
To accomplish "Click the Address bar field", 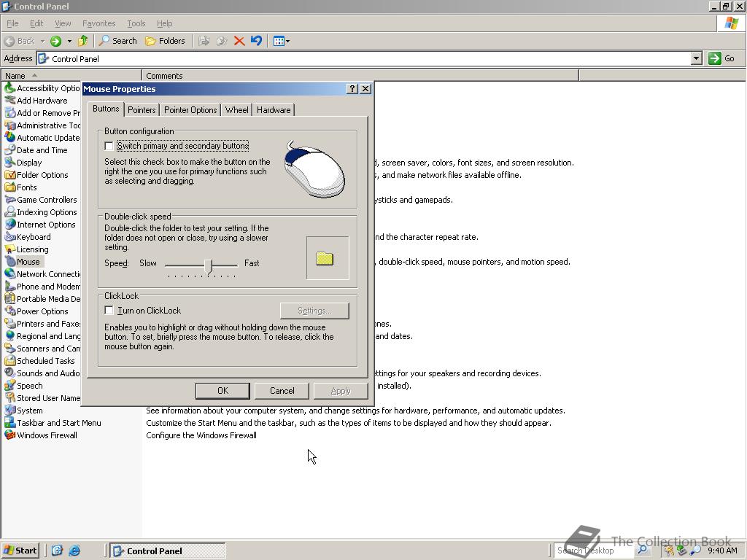I will [365, 58].
